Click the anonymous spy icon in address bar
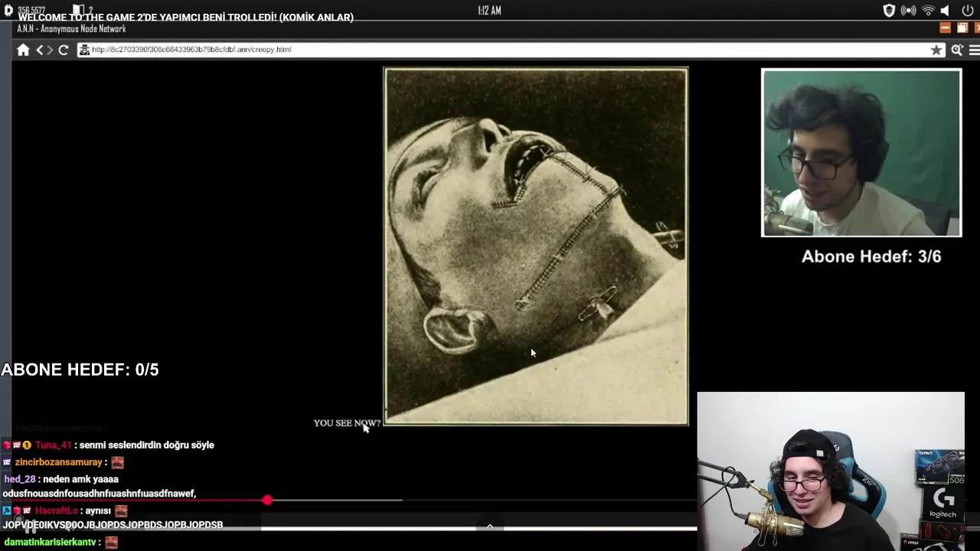The image size is (980, 551). (84, 50)
